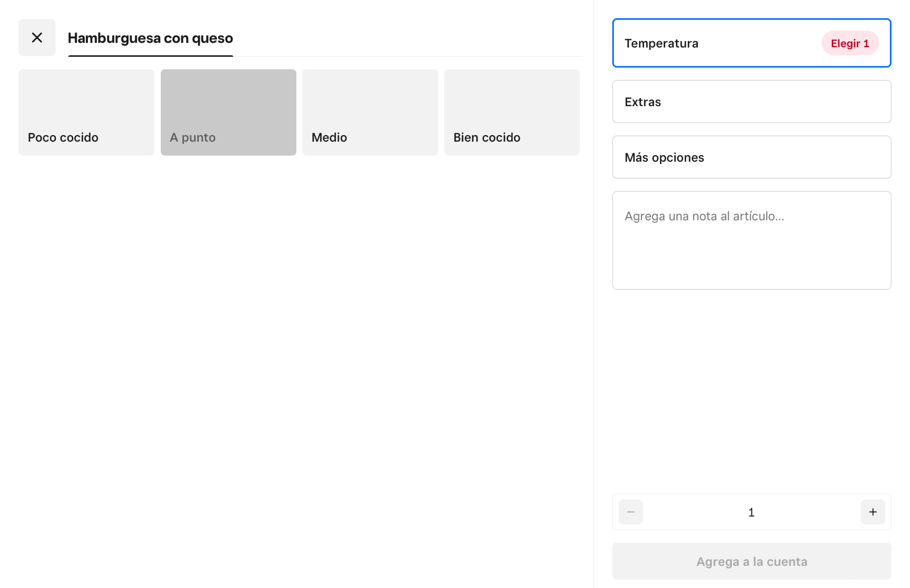The image size is (910, 588).
Task: Click the Extras label text
Action: click(643, 102)
